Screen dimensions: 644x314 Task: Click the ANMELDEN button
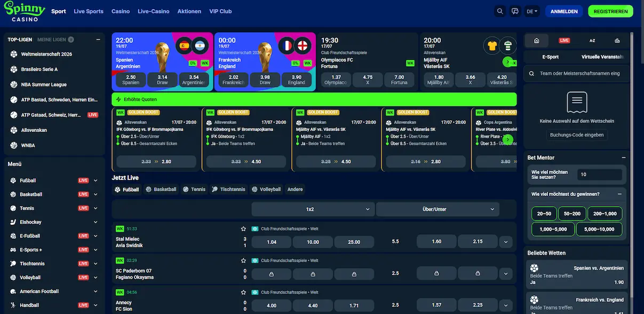pyautogui.click(x=564, y=11)
